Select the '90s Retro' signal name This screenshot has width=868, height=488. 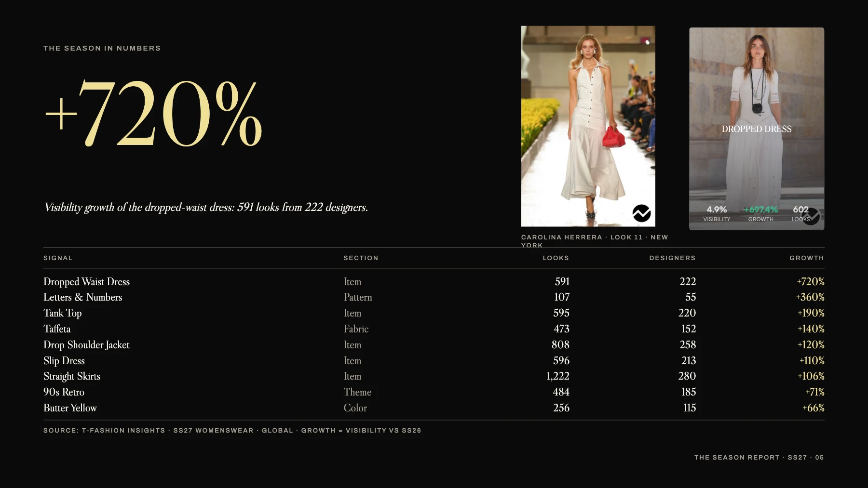click(64, 392)
